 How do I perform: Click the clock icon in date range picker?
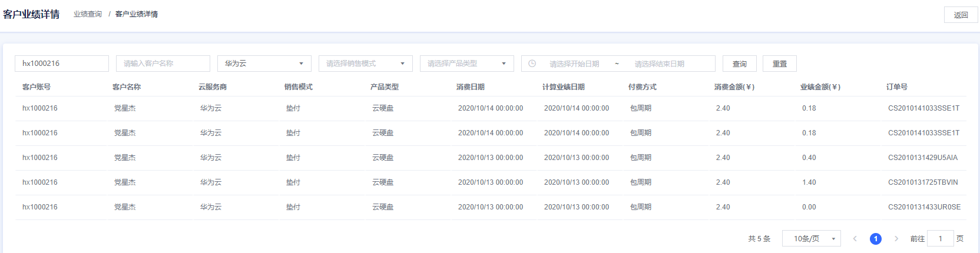pyautogui.click(x=532, y=64)
